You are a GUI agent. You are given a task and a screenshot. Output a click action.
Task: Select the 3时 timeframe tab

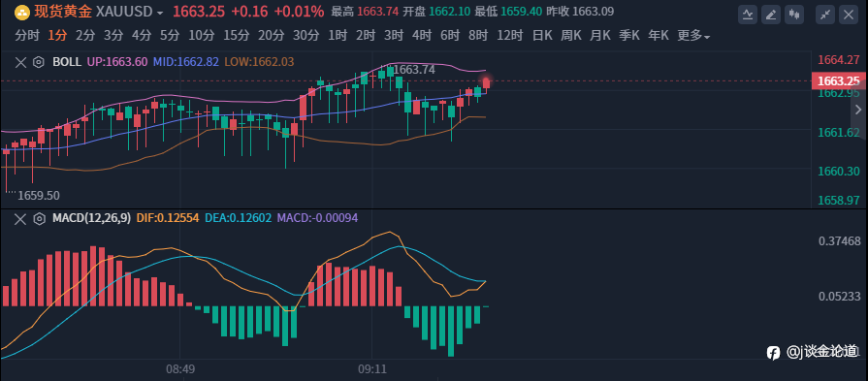(x=393, y=36)
